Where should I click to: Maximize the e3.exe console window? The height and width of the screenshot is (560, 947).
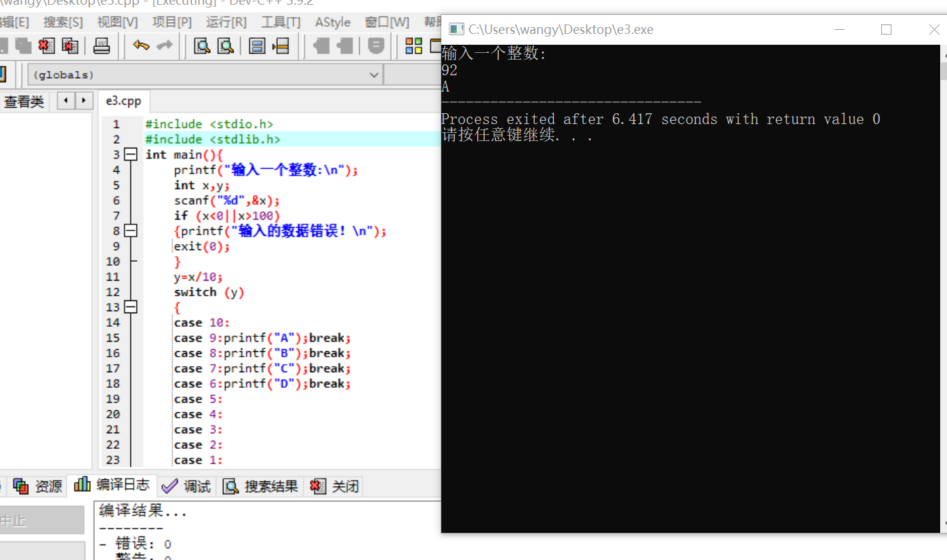point(886,29)
